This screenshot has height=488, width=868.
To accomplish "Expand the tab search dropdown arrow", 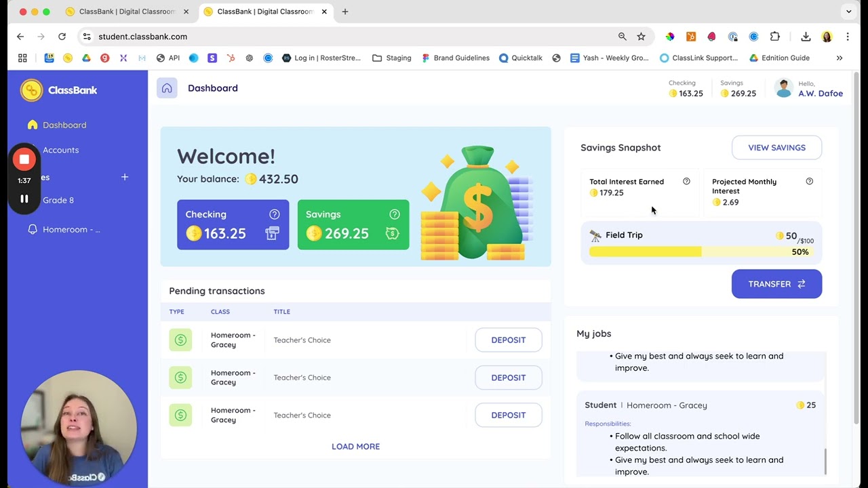I will pos(849,12).
